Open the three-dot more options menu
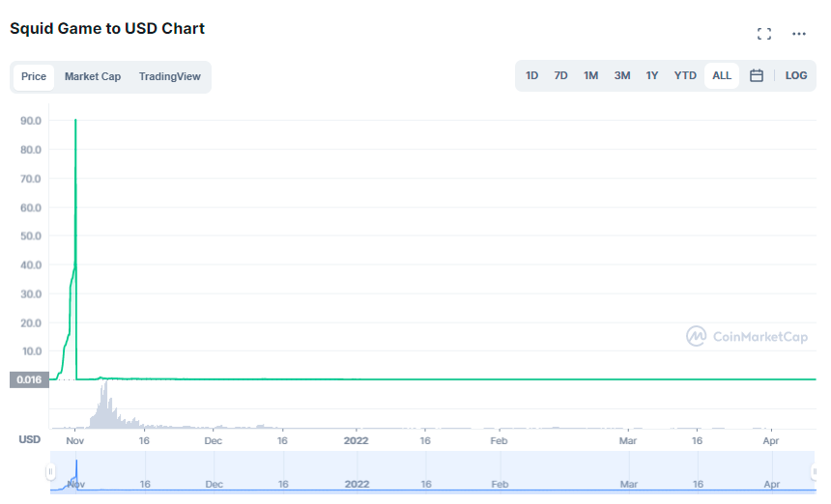831x504 pixels. pos(799,34)
